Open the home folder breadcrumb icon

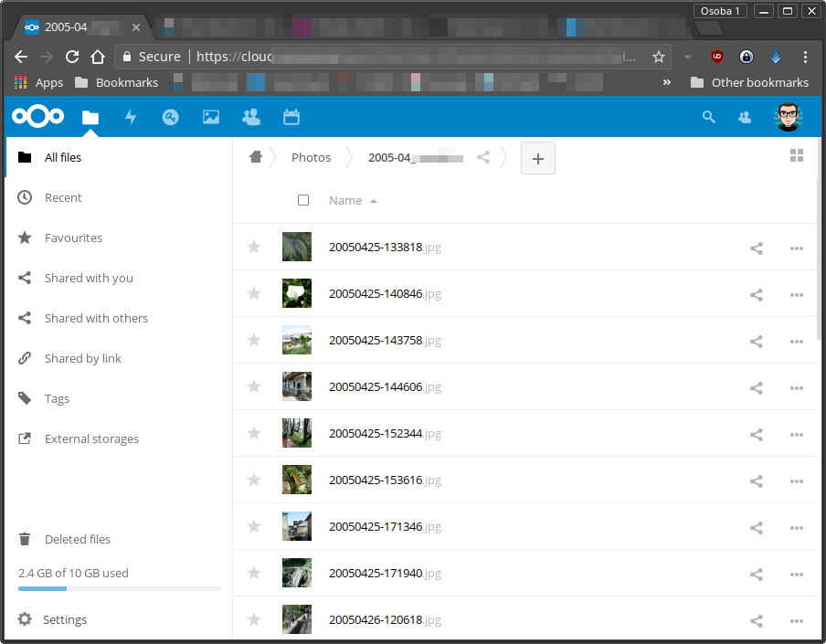point(256,156)
